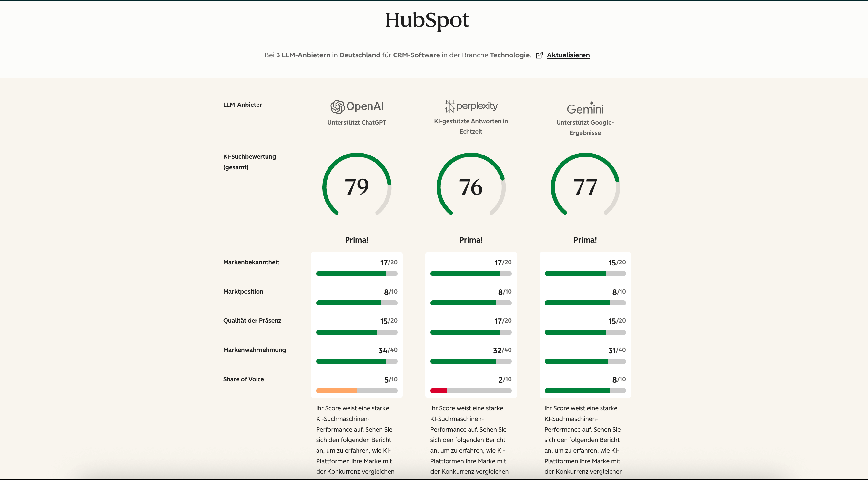Click the Marktposition bar for Gemini

coord(585,303)
